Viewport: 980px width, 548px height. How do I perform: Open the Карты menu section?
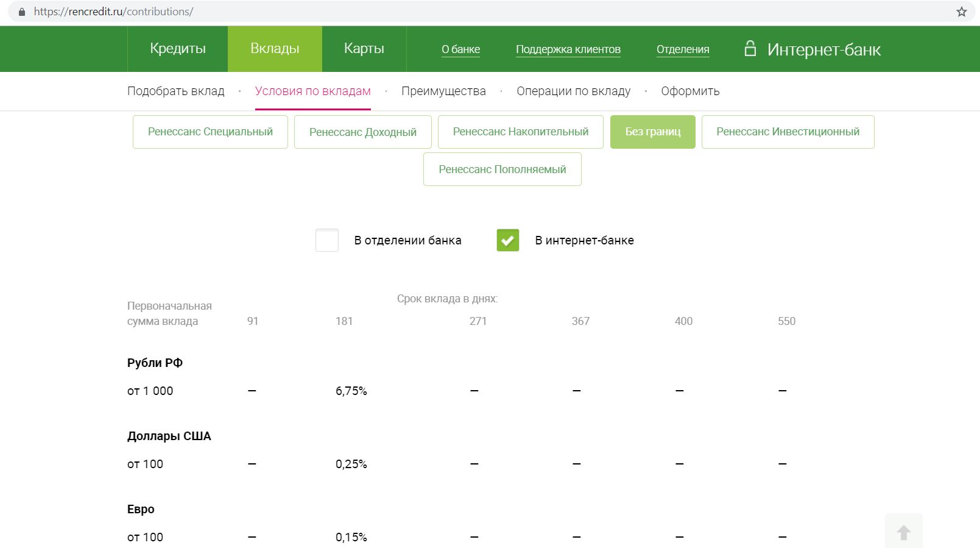(364, 49)
